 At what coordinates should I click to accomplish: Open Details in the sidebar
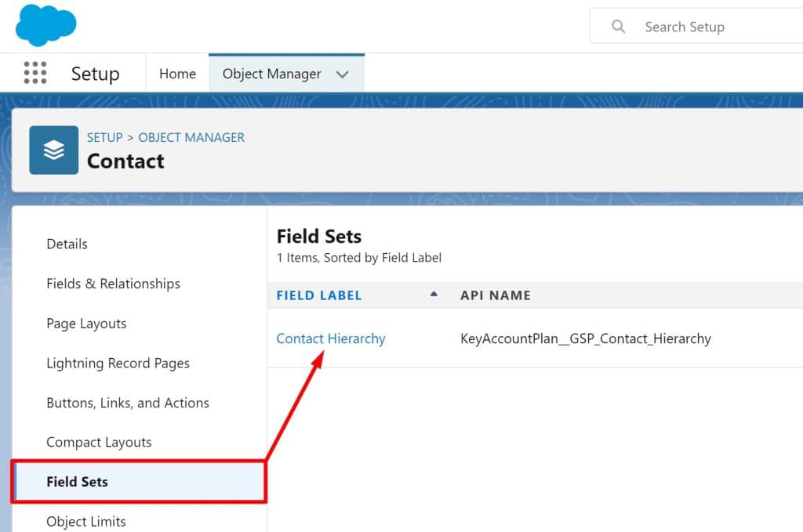pyautogui.click(x=67, y=244)
